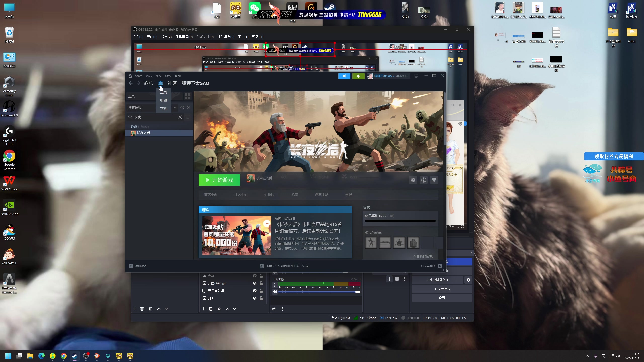Collapse the 游戏 category in library
The height and width of the screenshot is (362, 644).
128,127
